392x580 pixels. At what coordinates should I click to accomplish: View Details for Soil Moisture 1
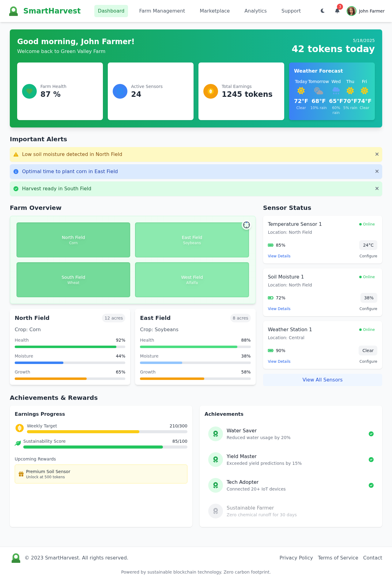[279, 309]
